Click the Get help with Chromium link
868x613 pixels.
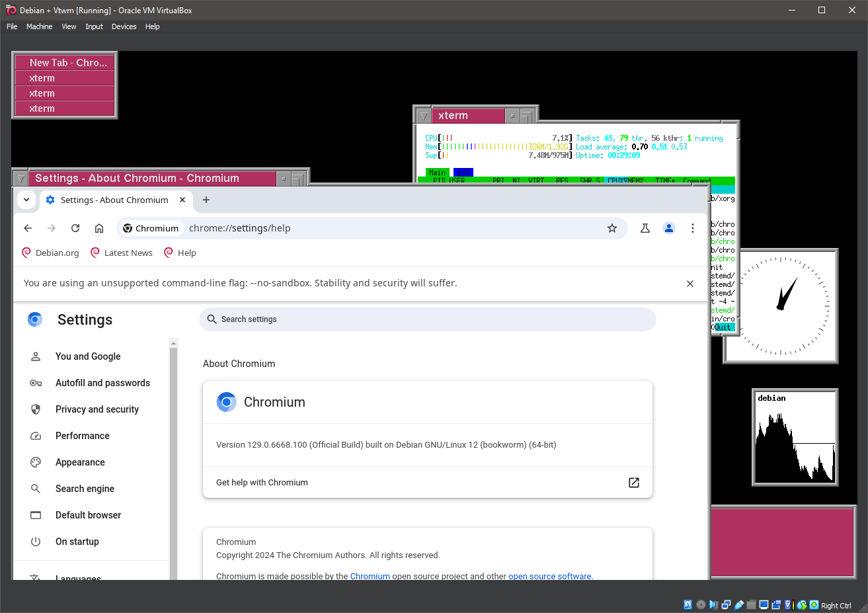[262, 483]
